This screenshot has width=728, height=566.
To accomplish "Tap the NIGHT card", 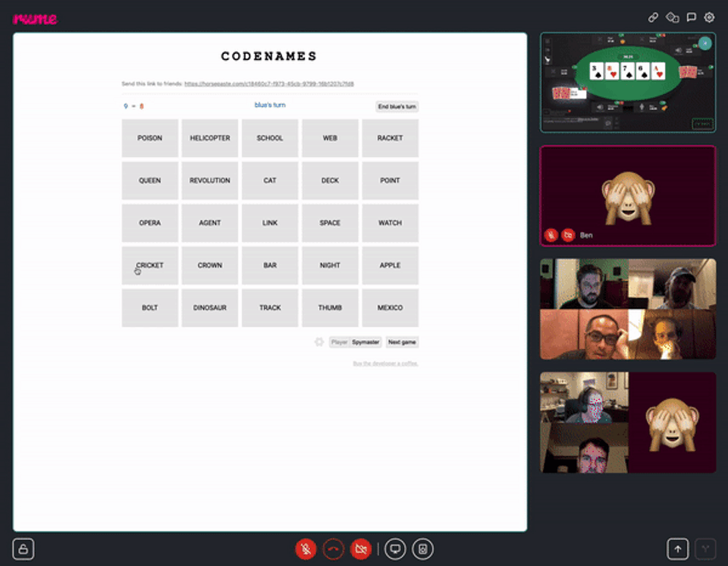I will point(330,266).
